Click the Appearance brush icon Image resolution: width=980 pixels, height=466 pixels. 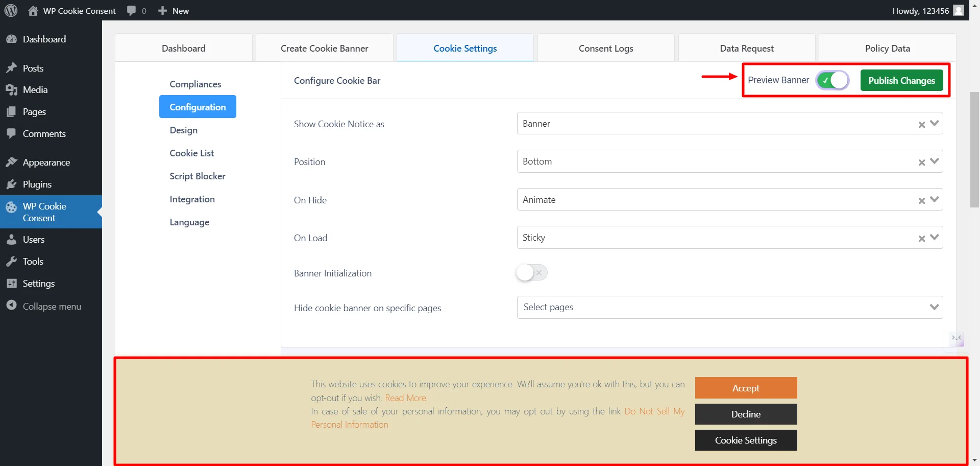11,161
